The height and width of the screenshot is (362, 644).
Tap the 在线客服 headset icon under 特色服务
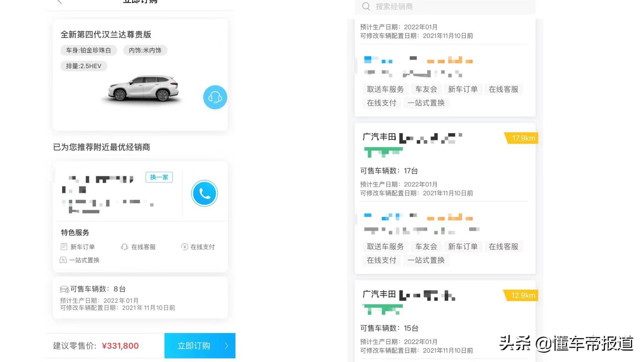coord(124,247)
